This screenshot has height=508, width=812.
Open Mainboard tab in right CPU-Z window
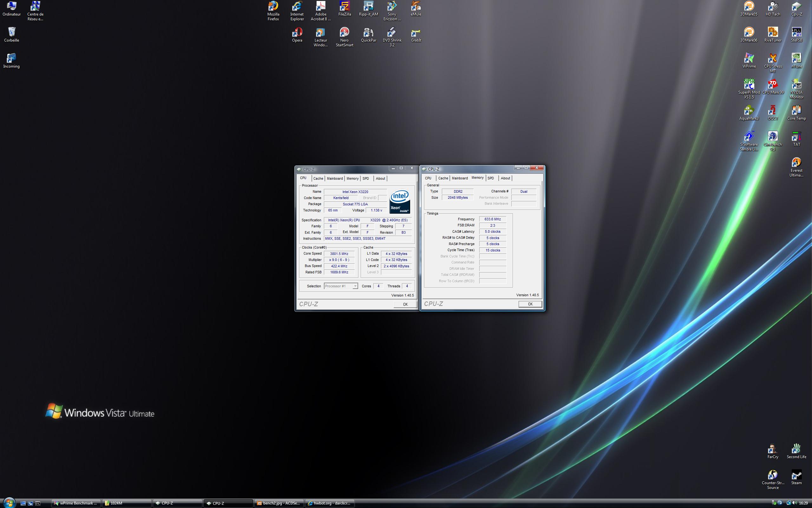(x=460, y=178)
